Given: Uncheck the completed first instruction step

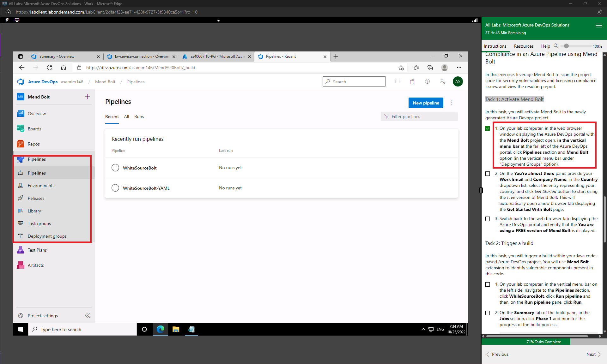Looking at the screenshot, I should tap(488, 128).
